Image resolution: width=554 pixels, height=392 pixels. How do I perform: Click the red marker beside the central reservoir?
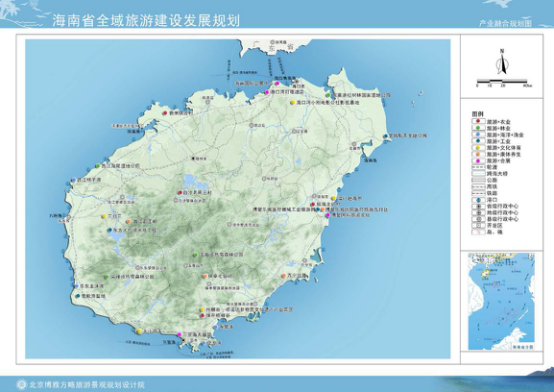(x=179, y=193)
